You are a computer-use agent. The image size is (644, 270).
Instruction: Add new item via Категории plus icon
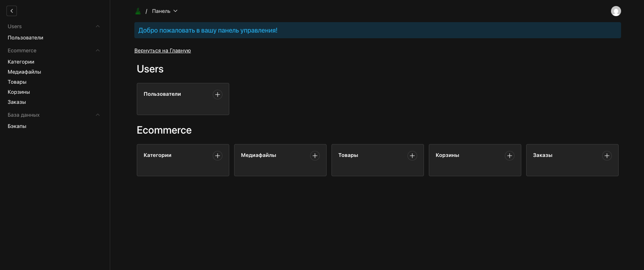pyautogui.click(x=218, y=156)
